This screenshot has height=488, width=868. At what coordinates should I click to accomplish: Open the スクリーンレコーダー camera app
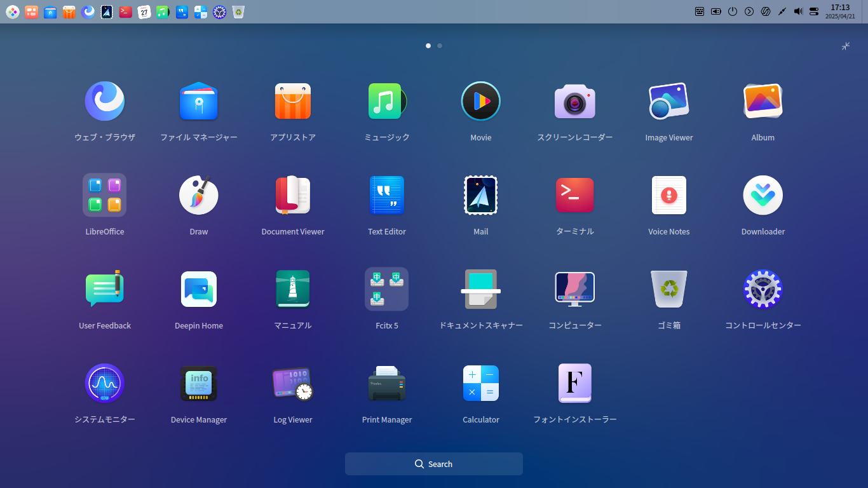(575, 102)
